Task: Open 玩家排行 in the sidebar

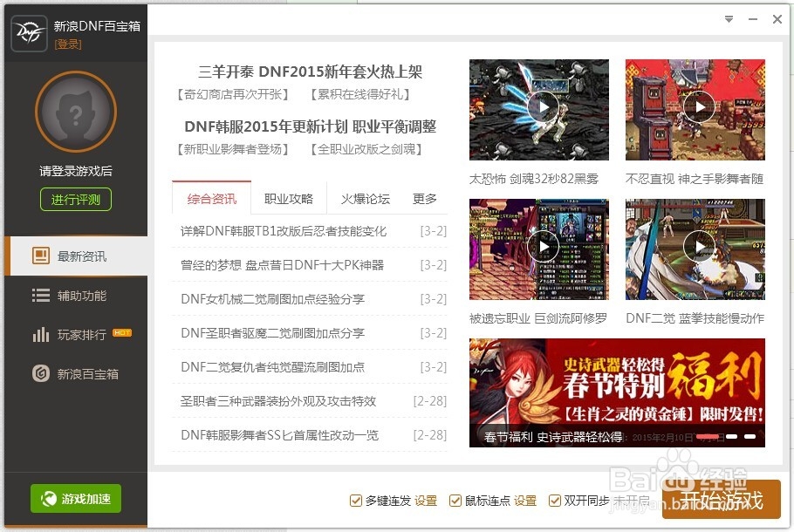Action: click(x=76, y=335)
